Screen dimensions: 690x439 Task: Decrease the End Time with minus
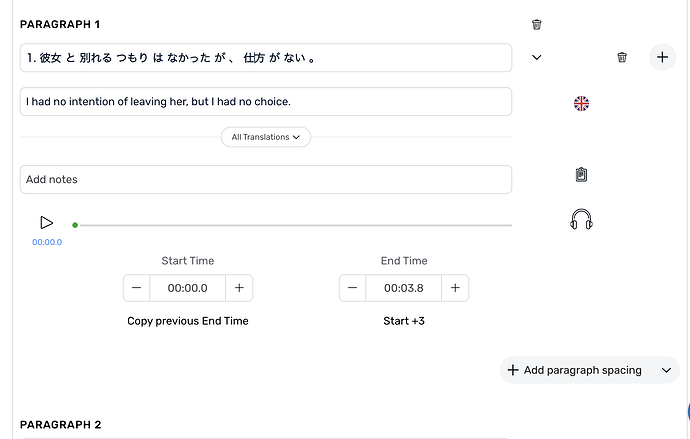pyautogui.click(x=352, y=288)
